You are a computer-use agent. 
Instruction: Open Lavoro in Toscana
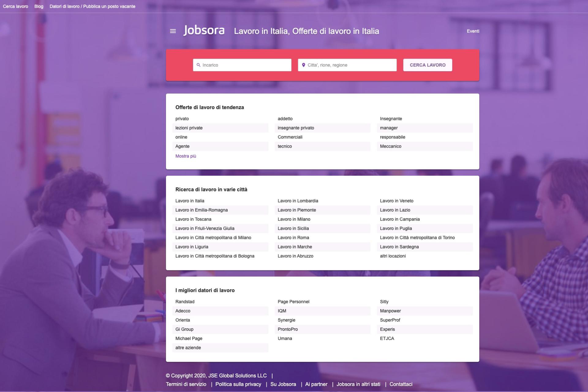point(193,219)
